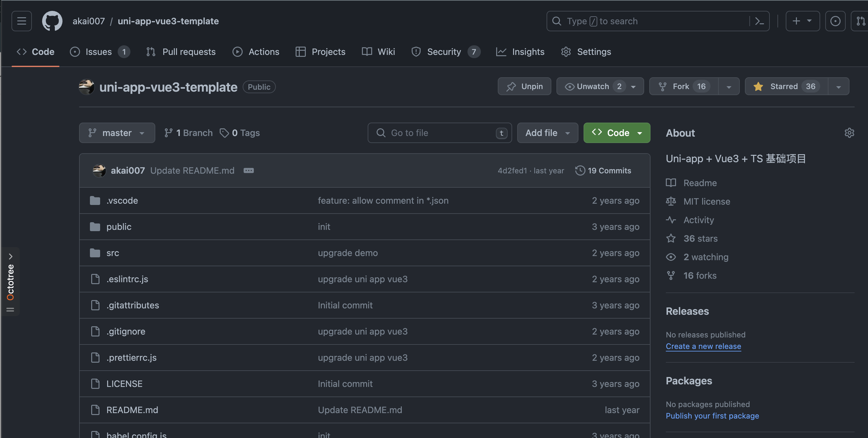Open the Unwatch notifications dropdown
Screen dimensions: 868x438
(600, 87)
